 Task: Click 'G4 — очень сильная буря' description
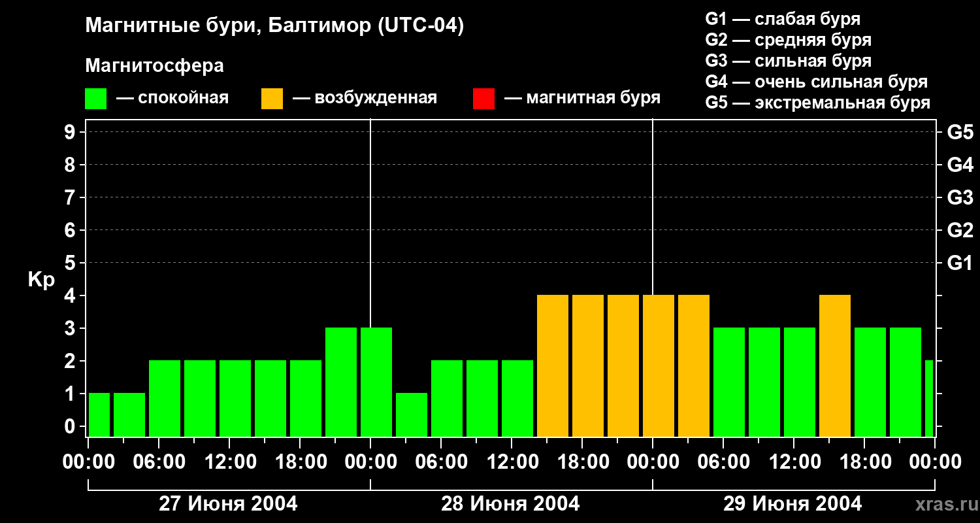816,82
